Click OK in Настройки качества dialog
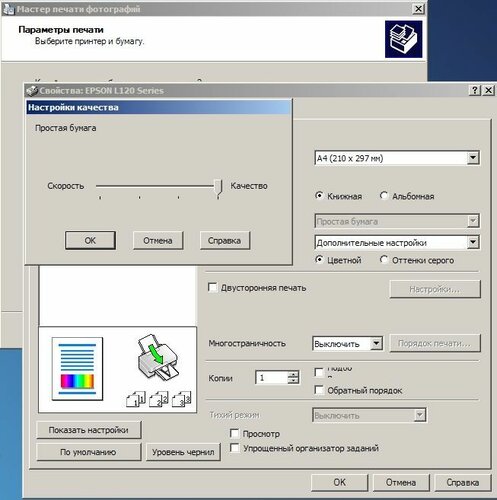Viewport: 497px width, 500px height. pos(90,240)
